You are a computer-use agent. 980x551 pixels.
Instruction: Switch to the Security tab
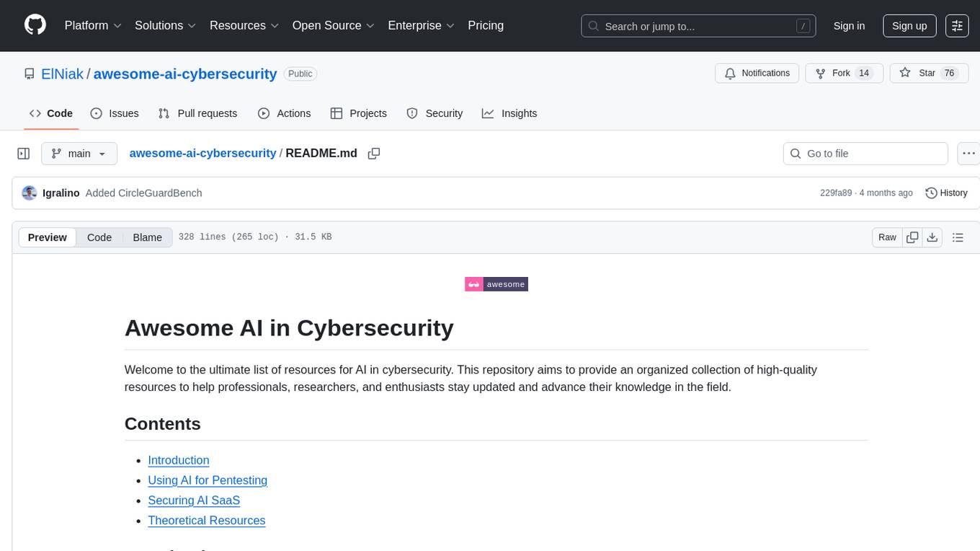[x=435, y=113]
